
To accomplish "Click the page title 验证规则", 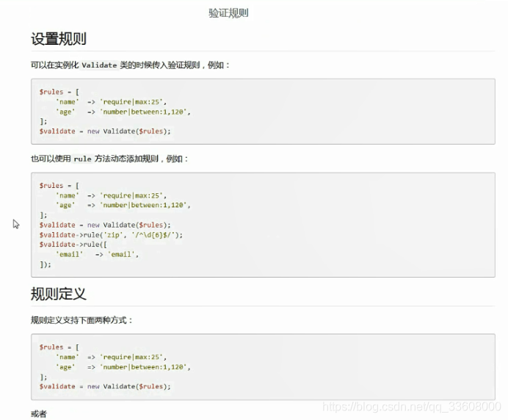I will 228,13.
